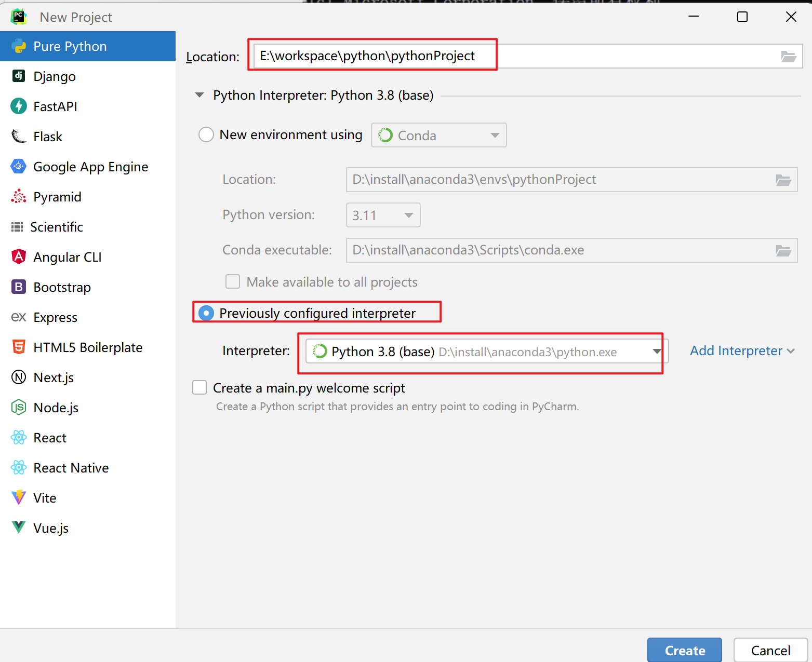Click the Django project type icon
This screenshot has height=662, width=812.
pos(19,76)
